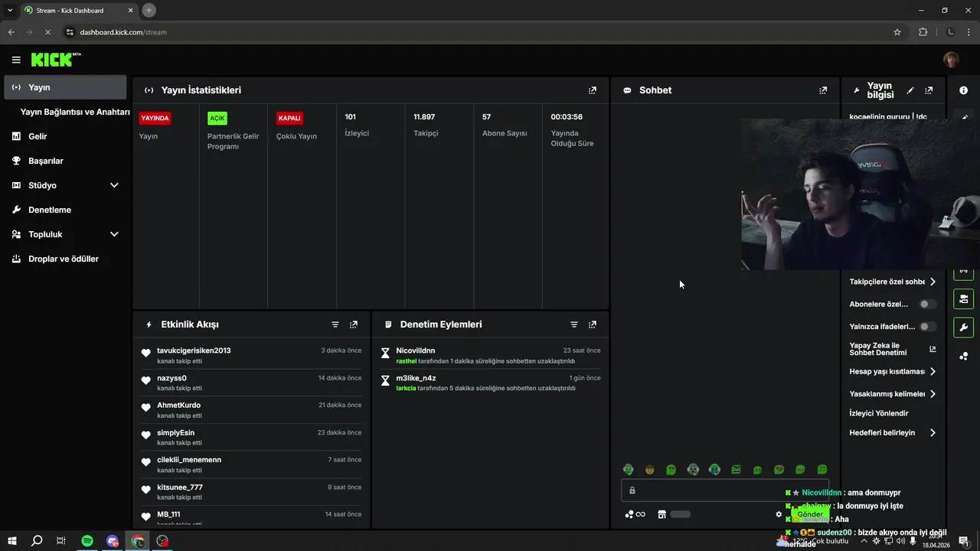Click kitsunee_777 in the activity feed

(x=180, y=487)
